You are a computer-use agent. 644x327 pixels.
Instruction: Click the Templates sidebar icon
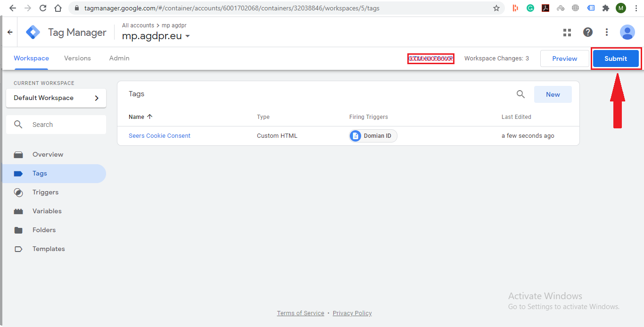18,249
